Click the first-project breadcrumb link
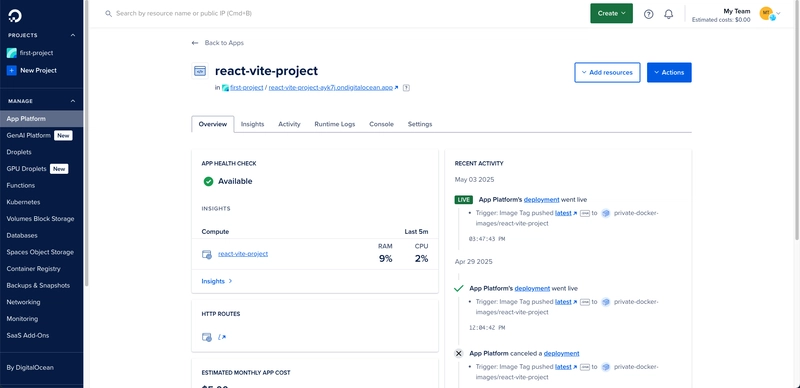 point(246,88)
